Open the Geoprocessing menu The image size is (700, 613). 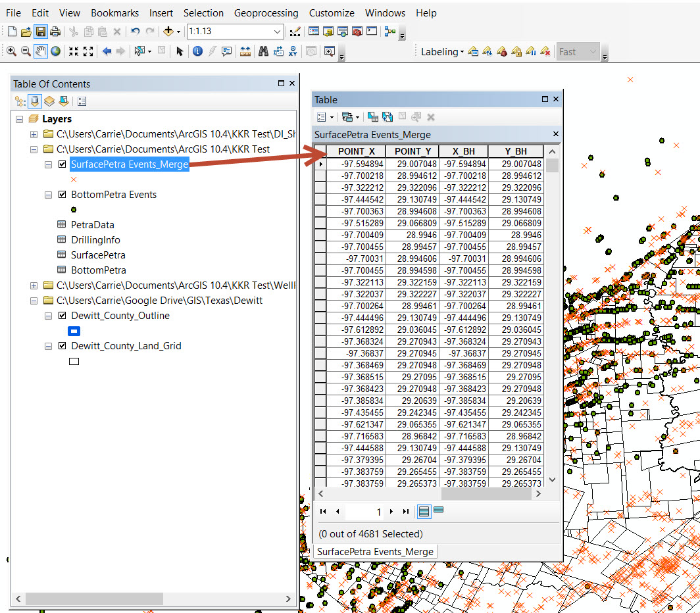tap(266, 13)
